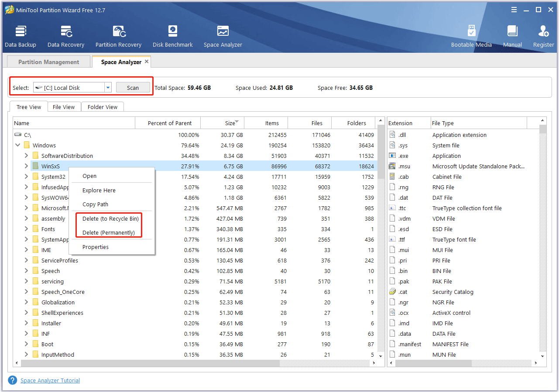
Task: Sort by the Items column header
Action: click(x=266, y=123)
